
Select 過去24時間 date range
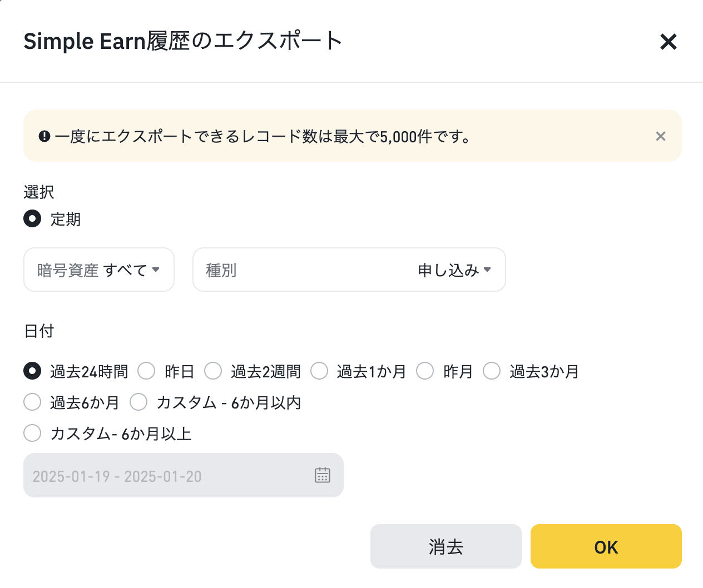[32, 371]
